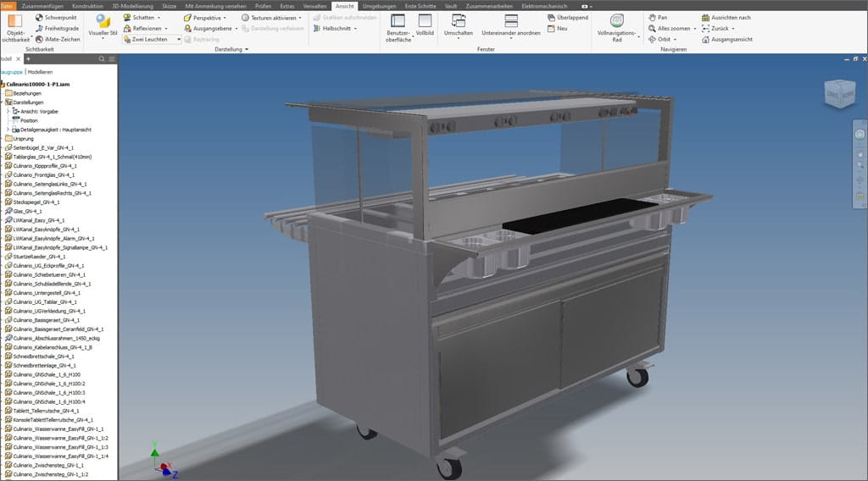Click the Modellieren link in browser
868x481 pixels.
[39, 72]
